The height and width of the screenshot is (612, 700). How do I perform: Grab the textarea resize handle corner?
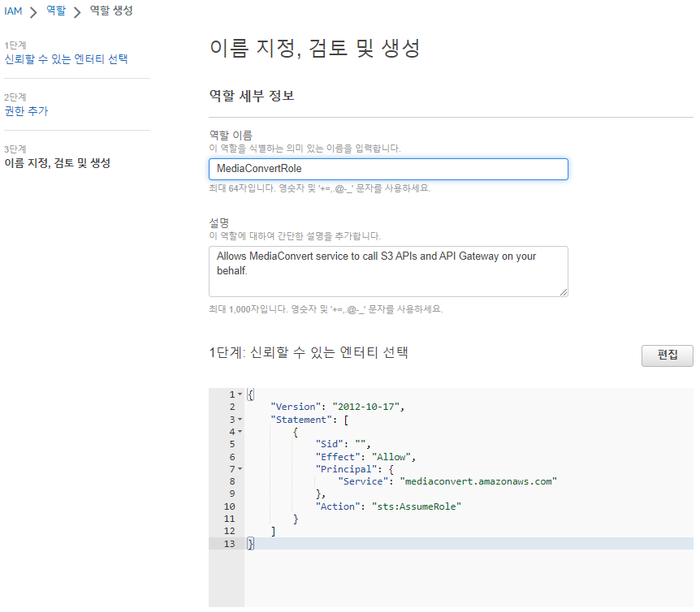[564, 292]
